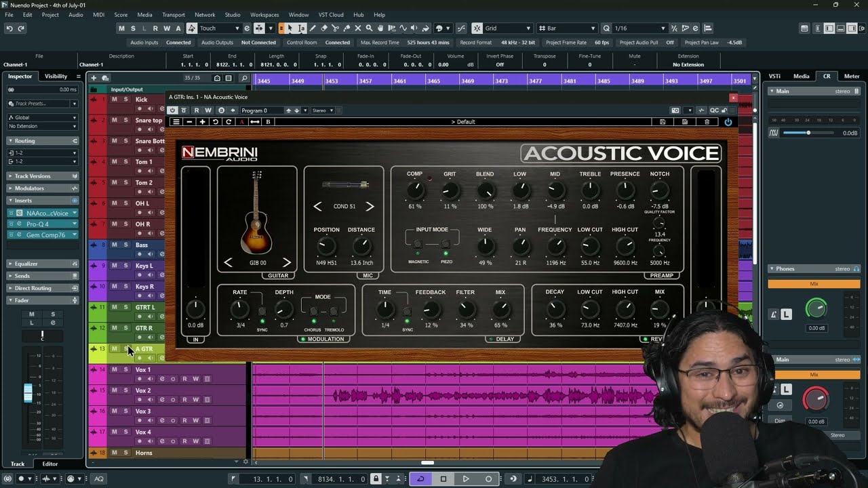Click plugin header W write automation button
Screen dimensions: 868x488
pos(208,110)
